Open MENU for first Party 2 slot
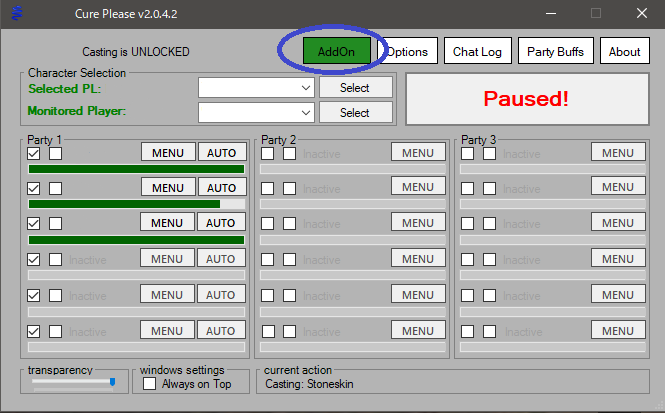Screen dimensions: 665x413 point(418,152)
